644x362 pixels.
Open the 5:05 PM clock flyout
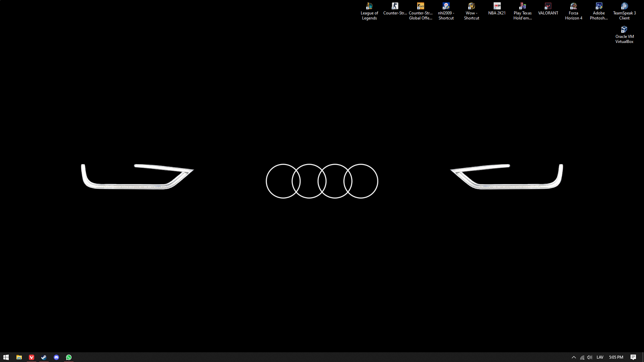coord(616,357)
